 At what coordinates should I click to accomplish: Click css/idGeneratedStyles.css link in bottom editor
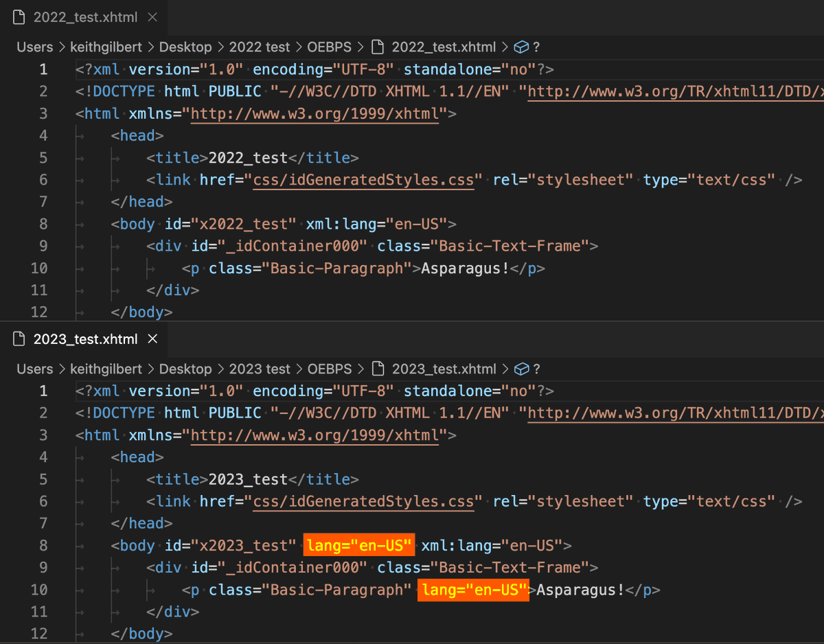pyautogui.click(x=363, y=502)
